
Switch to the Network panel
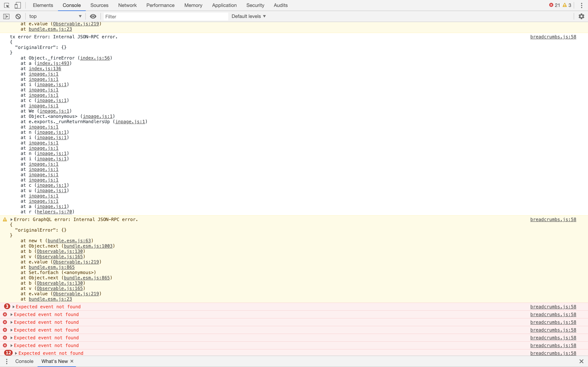tap(127, 5)
